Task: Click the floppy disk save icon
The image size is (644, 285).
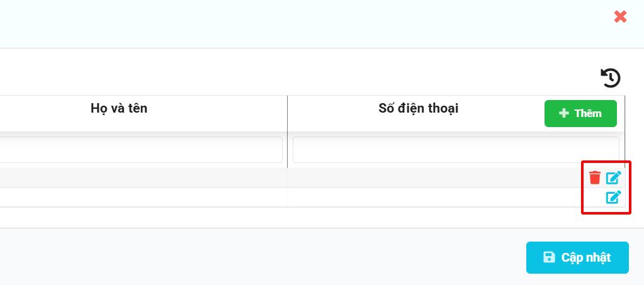Action: coord(549,257)
